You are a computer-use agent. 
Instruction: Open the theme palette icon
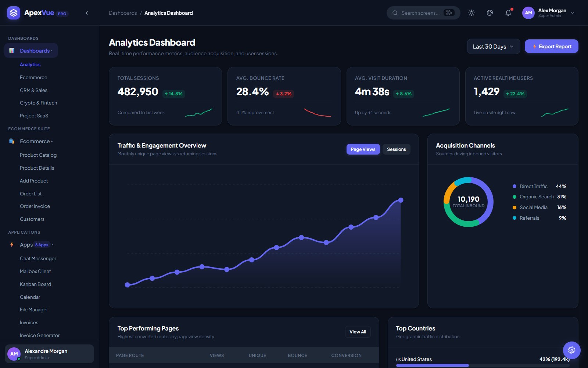coord(490,13)
